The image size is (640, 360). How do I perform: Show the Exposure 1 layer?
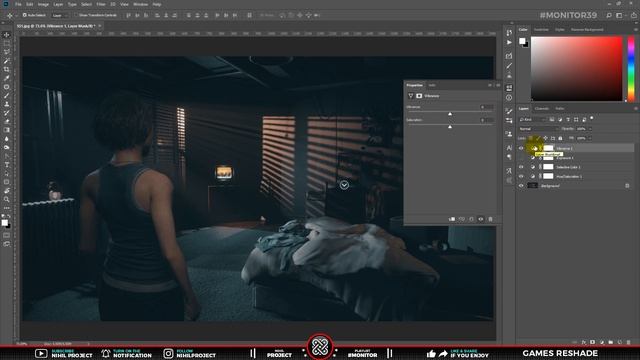[521, 158]
